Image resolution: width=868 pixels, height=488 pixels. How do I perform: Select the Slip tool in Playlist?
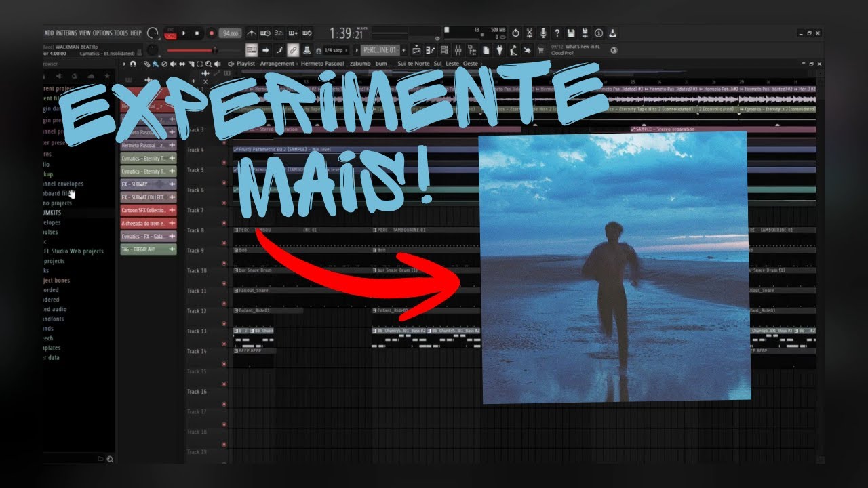182,64
